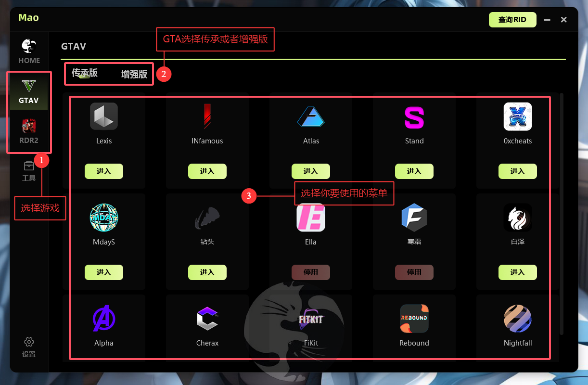Viewport: 588px width, 385px height.
Task: Select the GTAV game in sidebar
Action: (x=29, y=92)
